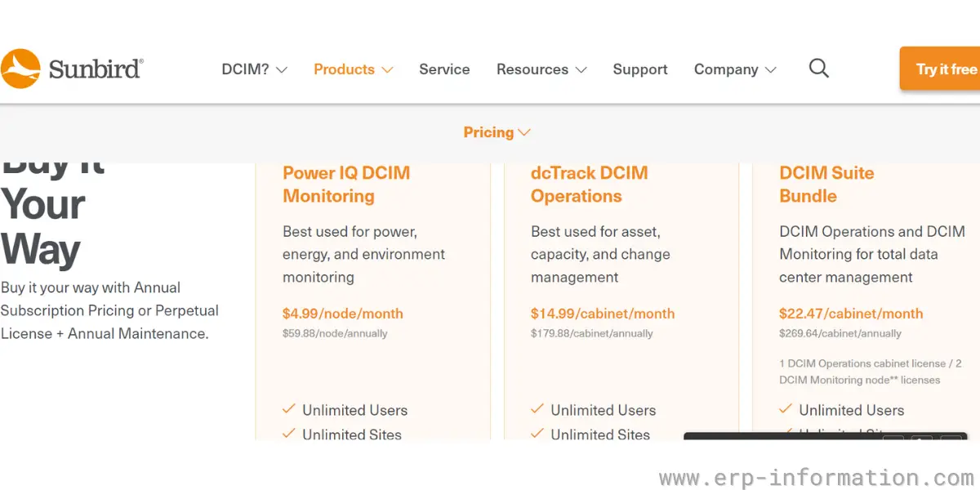The height and width of the screenshot is (490, 980).
Task: Click the Power IQ DCIM Monitoring heading
Action: point(346,185)
